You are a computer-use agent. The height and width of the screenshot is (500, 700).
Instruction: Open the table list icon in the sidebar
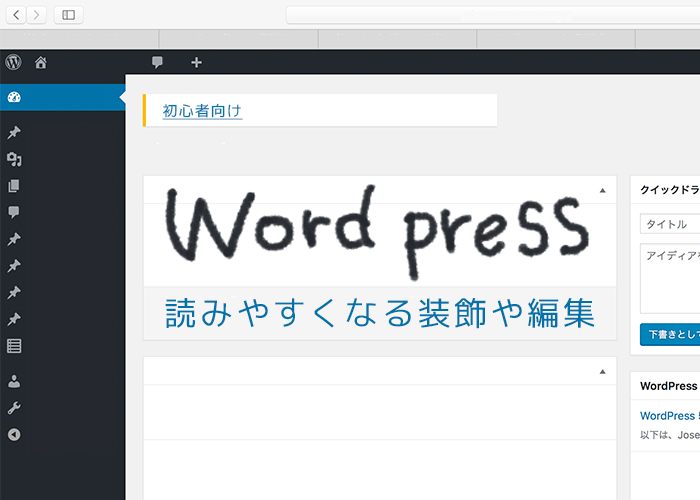[14, 346]
